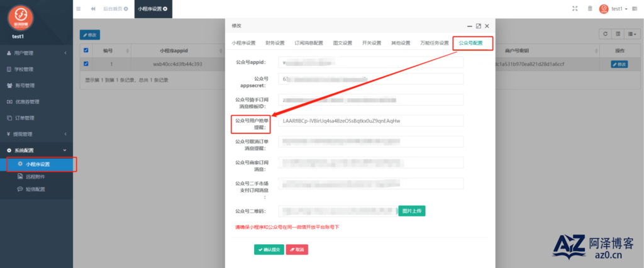Click the sidebar logo avatar above test1
The width and height of the screenshot is (644, 268).
click(21, 17)
